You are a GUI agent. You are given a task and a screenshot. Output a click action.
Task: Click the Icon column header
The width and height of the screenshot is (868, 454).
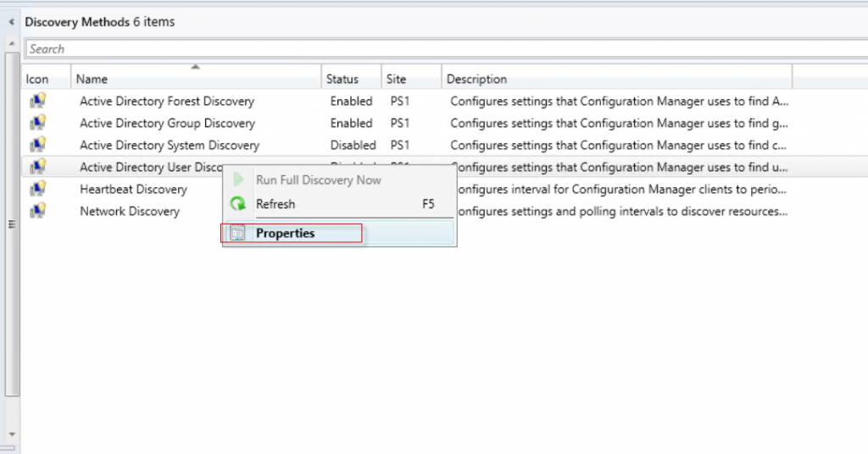pos(47,79)
